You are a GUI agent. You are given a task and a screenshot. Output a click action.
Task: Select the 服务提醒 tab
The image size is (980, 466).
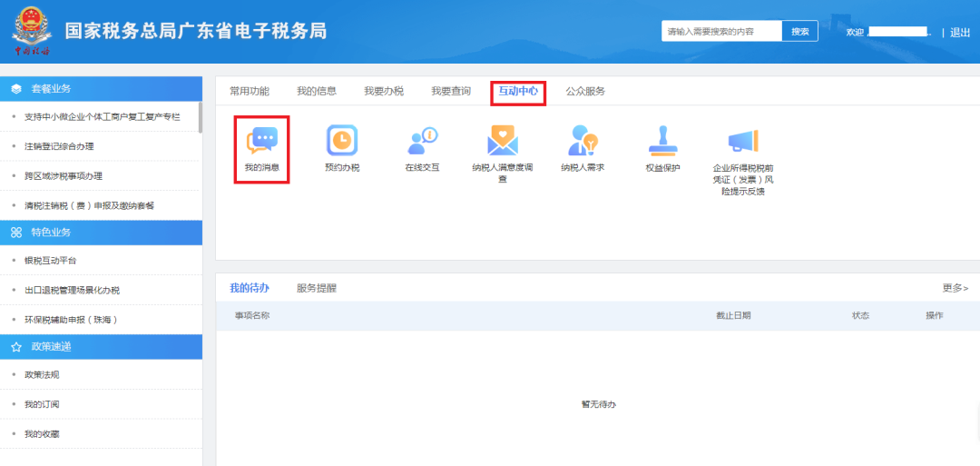point(317,288)
